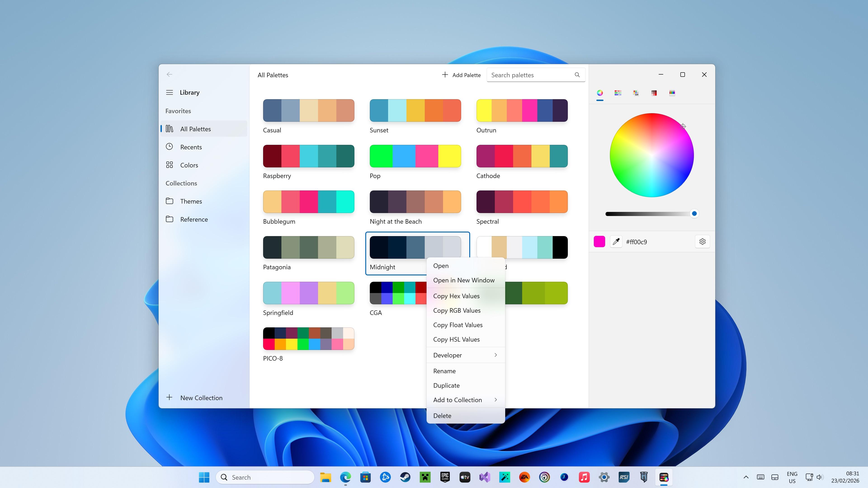Viewport: 868px width, 488px height.
Task: Click Duplicate in the context menu
Action: [446, 385]
